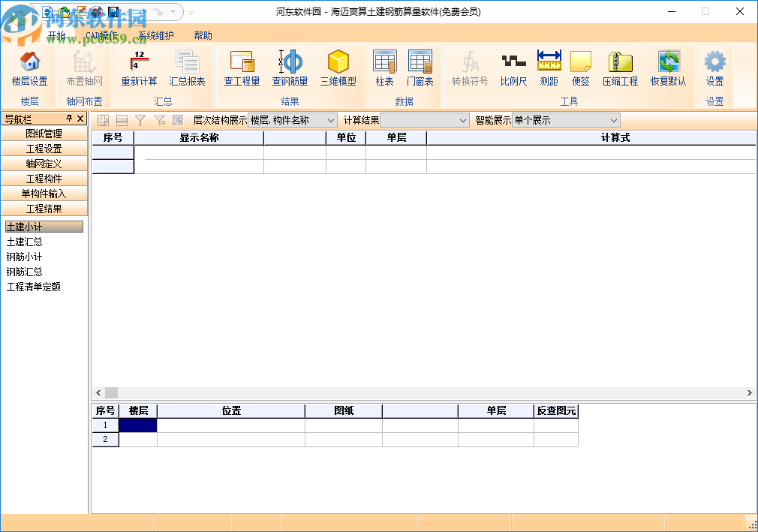
Task: Select row 1 in lower table
Action: pos(105,425)
